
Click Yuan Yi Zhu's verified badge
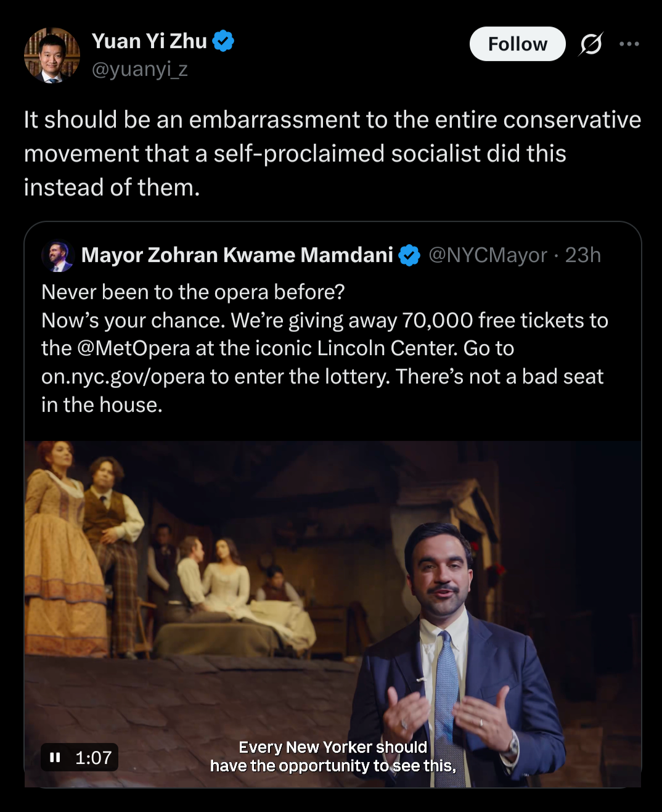point(223,41)
